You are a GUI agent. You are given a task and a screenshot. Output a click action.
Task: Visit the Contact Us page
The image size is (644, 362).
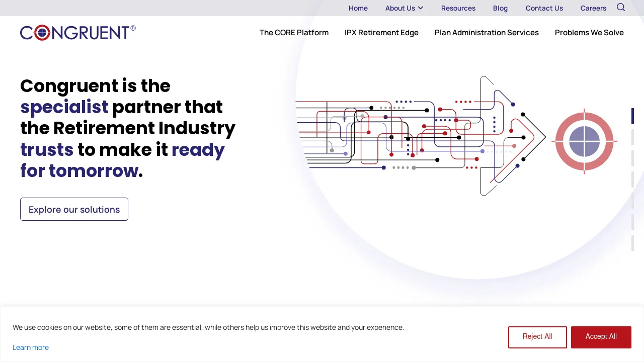point(544,8)
